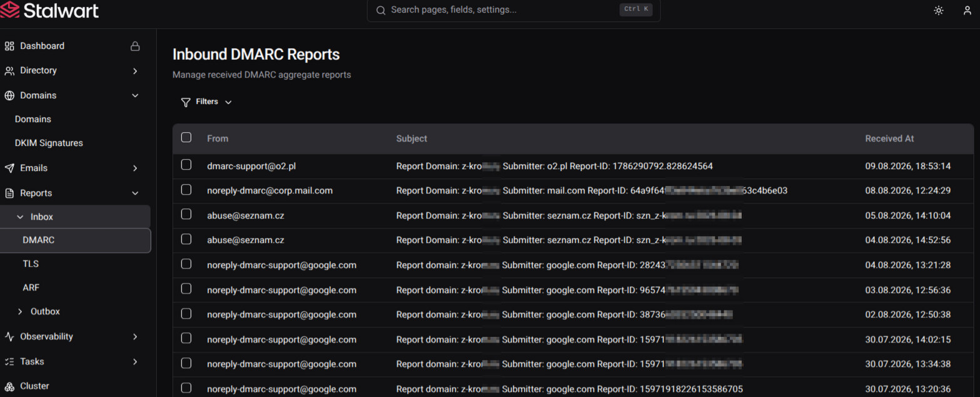Image resolution: width=980 pixels, height=397 pixels.
Task: Check google.com report received 03.08.2026
Action: pos(186,289)
